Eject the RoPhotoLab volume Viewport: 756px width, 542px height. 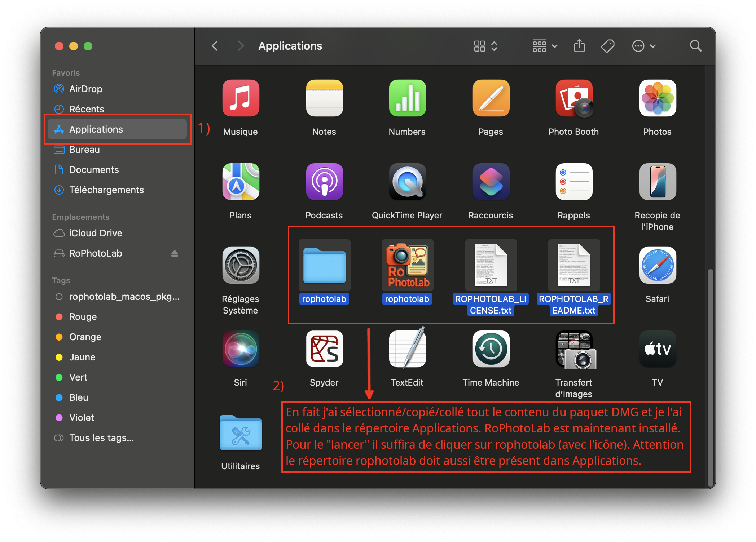point(175,253)
